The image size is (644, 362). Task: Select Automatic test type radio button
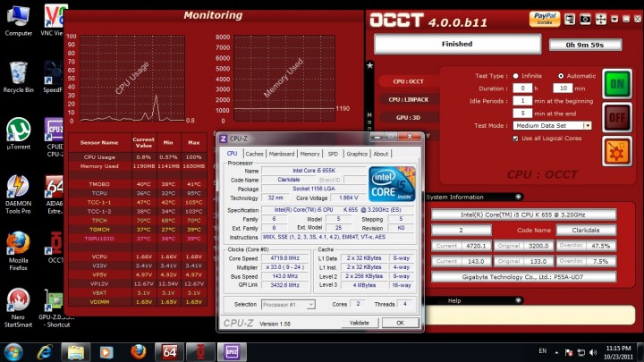tap(561, 76)
